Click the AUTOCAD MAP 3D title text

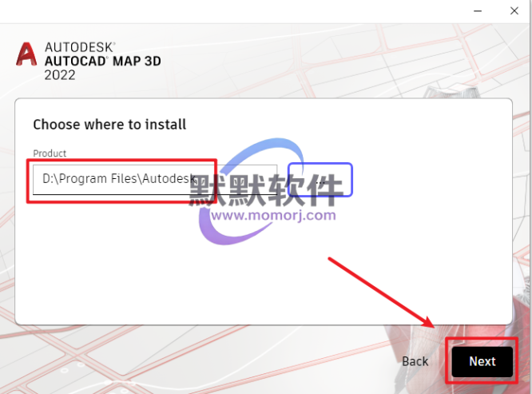point(103,62)
